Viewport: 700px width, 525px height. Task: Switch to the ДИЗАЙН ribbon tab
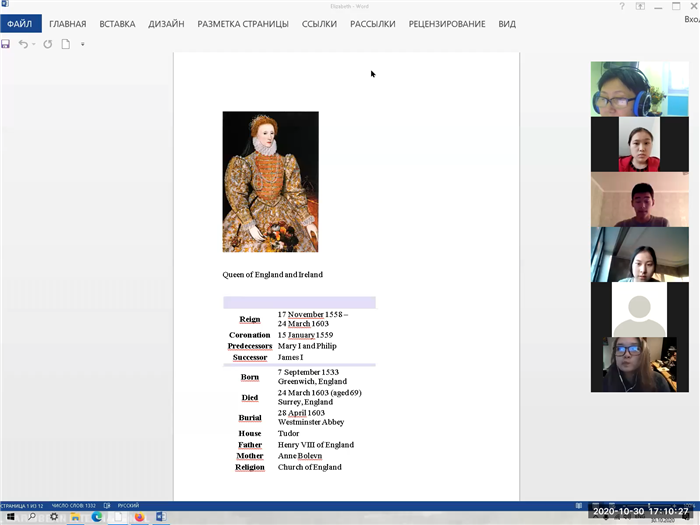166,24
